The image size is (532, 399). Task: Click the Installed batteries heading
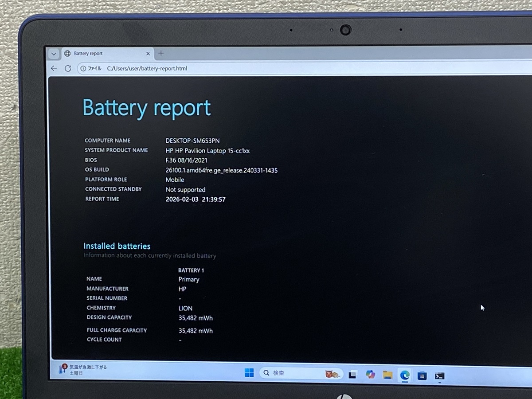coord(117,246)
